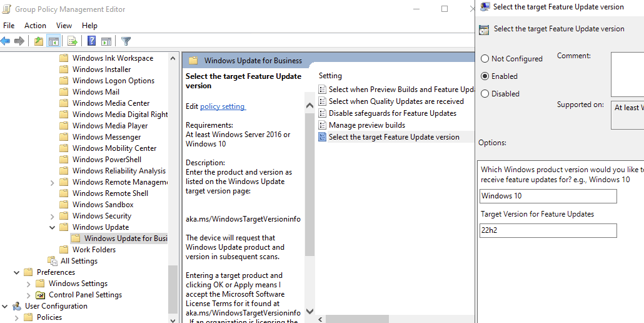Screen dimensions: 644x323
Task: Click the policy dialog title bar icon
Action: pyautogui.click(x=485, y=7)
